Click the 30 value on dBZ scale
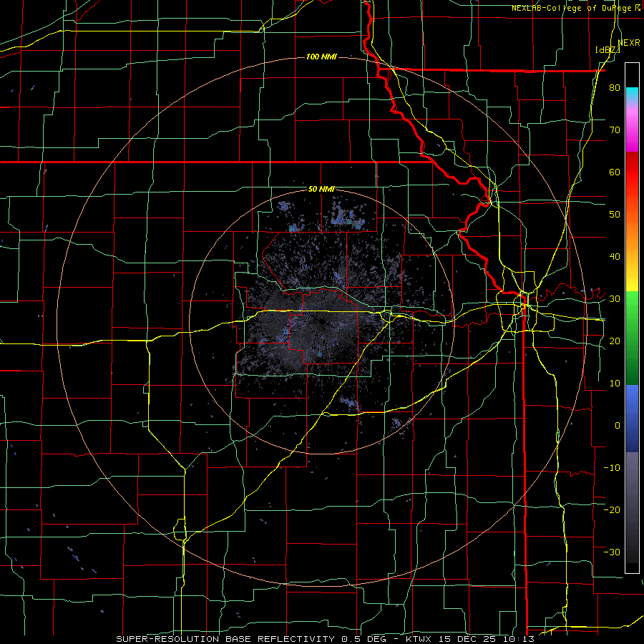The height and width of the screenshot is (644, 644). pos(615,299)
